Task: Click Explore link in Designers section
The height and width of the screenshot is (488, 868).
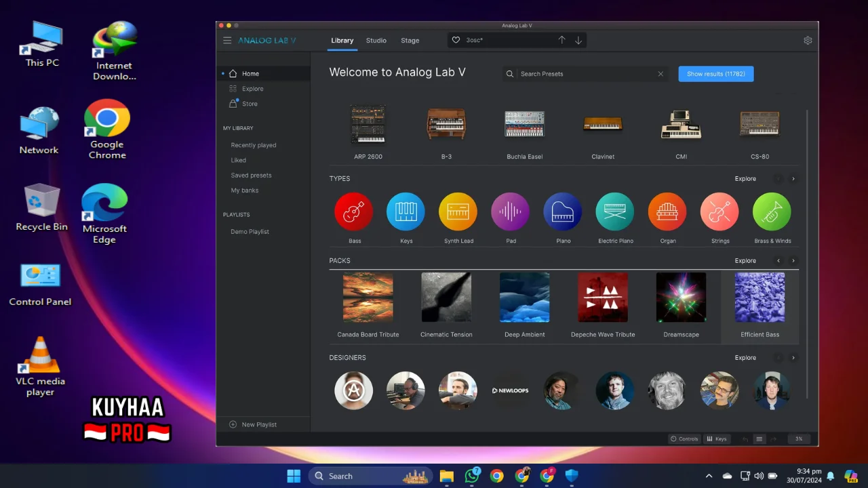Action: (x=745, y=358)
